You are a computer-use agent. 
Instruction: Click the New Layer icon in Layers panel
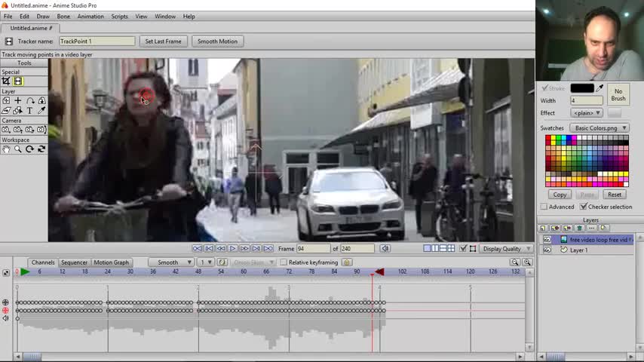543,228
